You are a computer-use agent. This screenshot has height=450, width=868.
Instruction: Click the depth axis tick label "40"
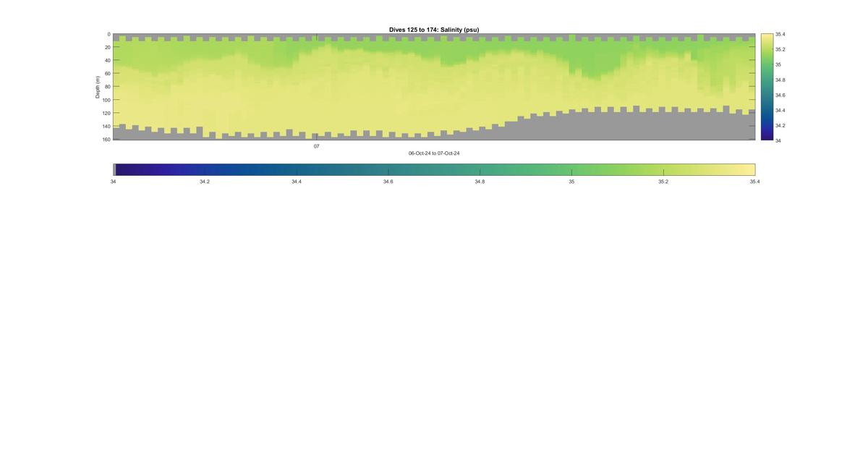coord(108,60)
